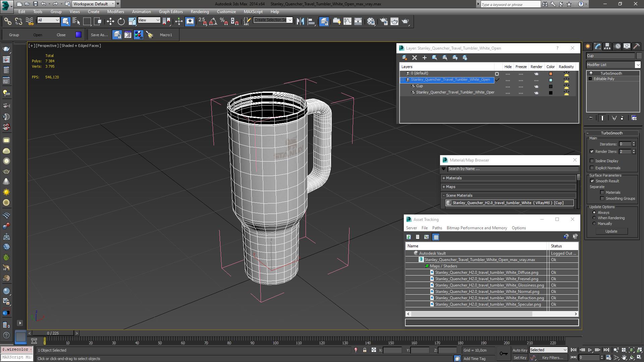Expand the Editable Poly modifier
The height and width of the screenshot is (362, 644).
[x=590, y=79]
